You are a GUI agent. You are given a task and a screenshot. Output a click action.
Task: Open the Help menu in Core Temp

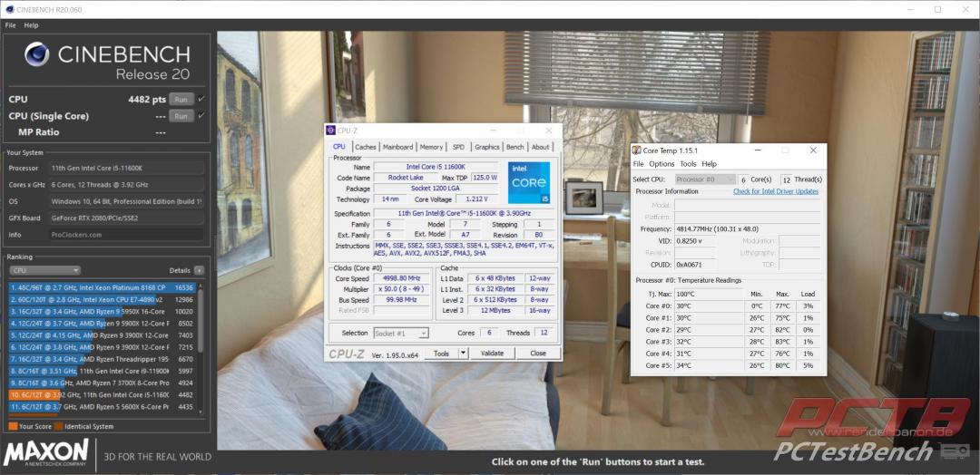tap(709, 164)
